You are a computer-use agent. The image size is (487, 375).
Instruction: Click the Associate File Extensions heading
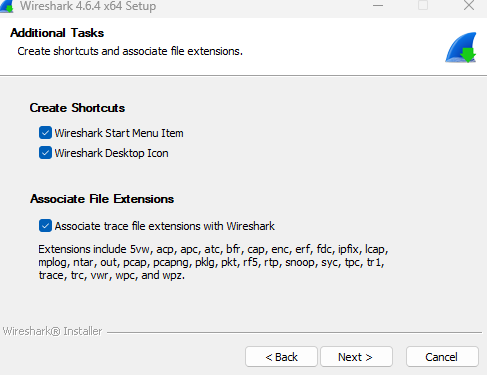[x=102, y=199]
